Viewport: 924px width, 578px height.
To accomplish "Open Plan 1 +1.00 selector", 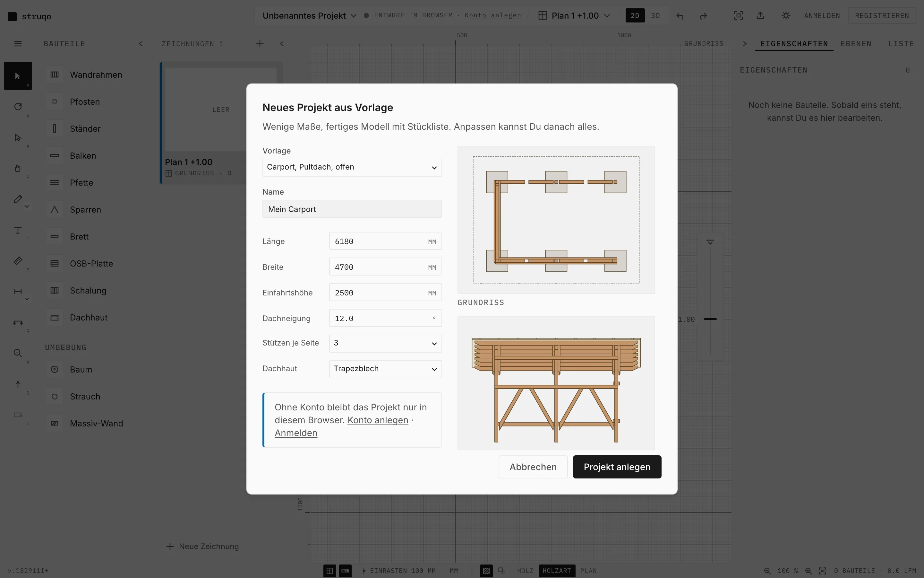I will tap(574, 16).
